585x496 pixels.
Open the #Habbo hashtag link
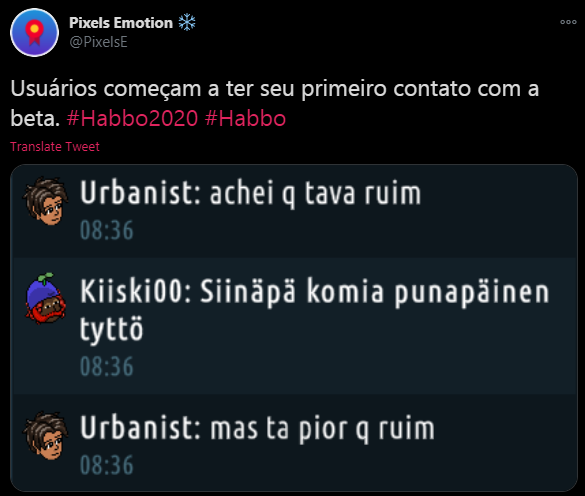point(245,119)
